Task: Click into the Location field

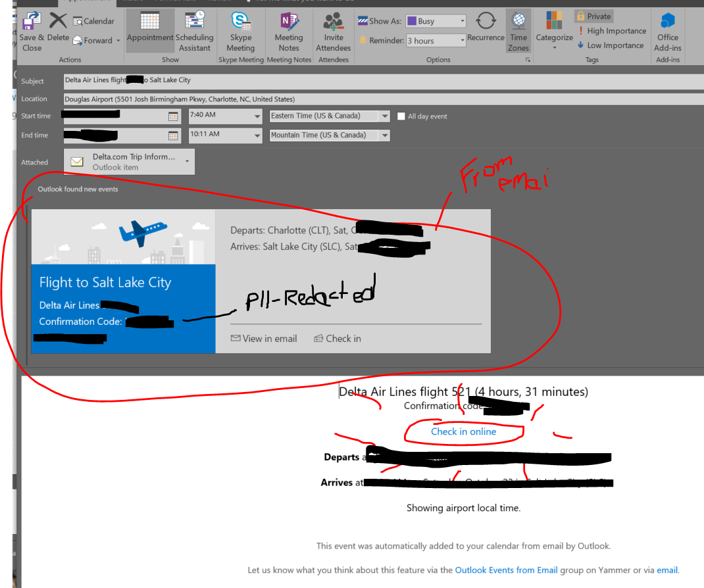Action: 384,99
